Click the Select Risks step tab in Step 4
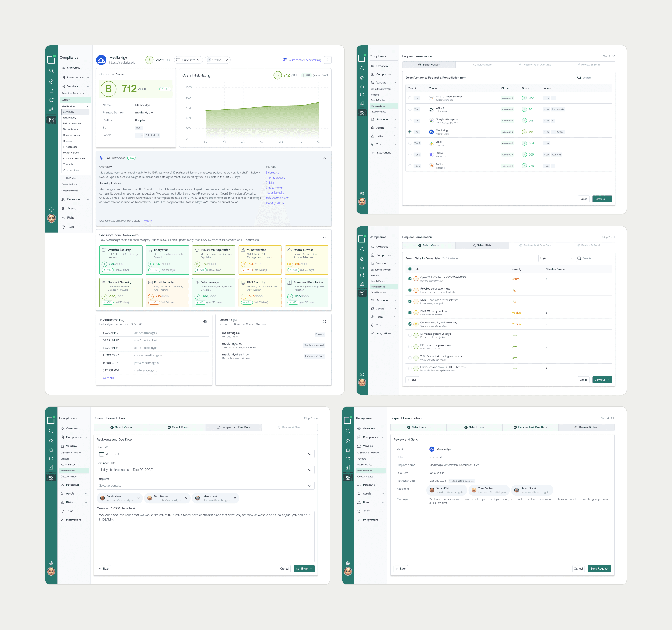The height and width of the screenshot is (630, 672). coord(474,427)
